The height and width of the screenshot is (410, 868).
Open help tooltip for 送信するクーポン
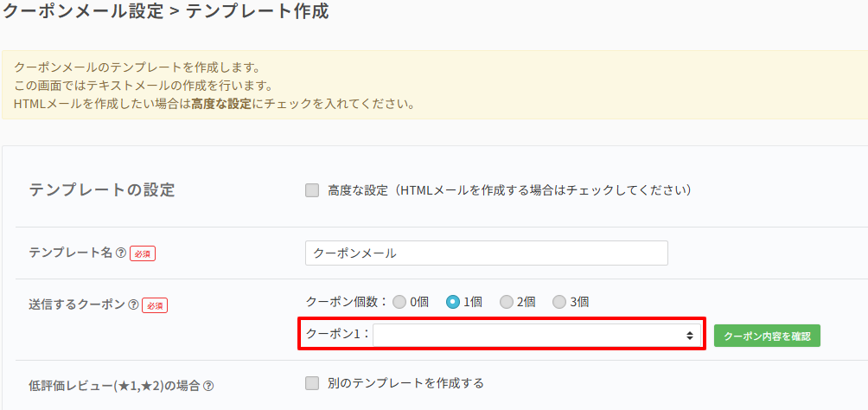[x=133, y=304]
